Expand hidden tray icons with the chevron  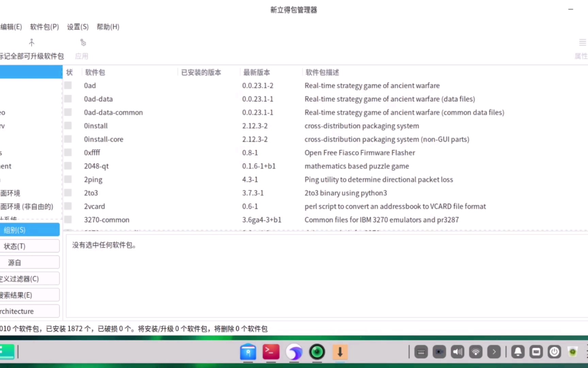coord(494,352)
